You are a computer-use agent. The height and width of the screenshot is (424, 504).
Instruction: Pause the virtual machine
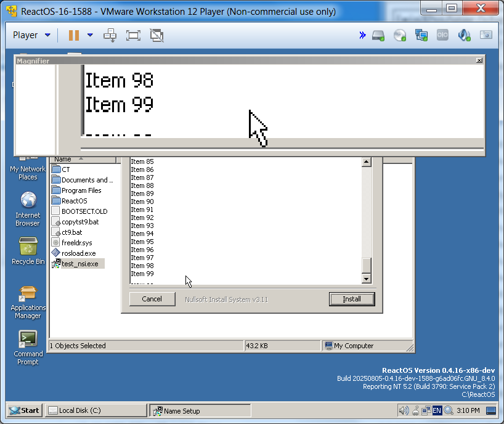pyautogui.click(x=74, y=35)
